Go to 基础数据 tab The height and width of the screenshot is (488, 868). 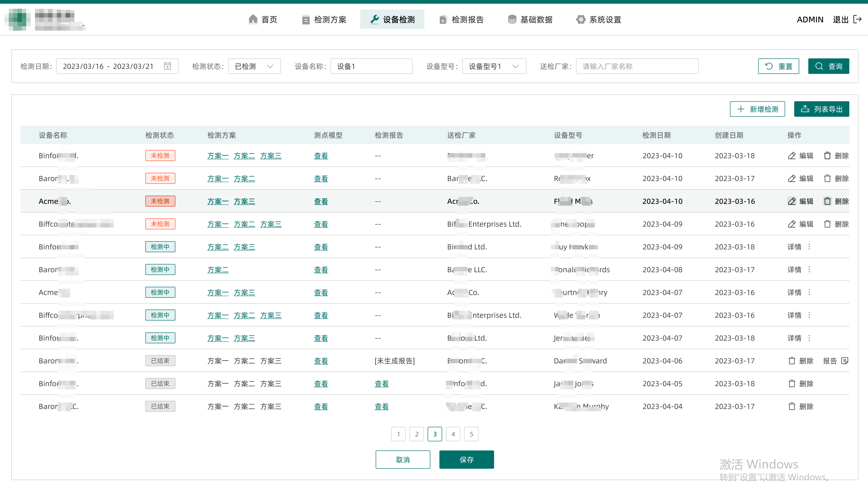click(x=530, y=20)
